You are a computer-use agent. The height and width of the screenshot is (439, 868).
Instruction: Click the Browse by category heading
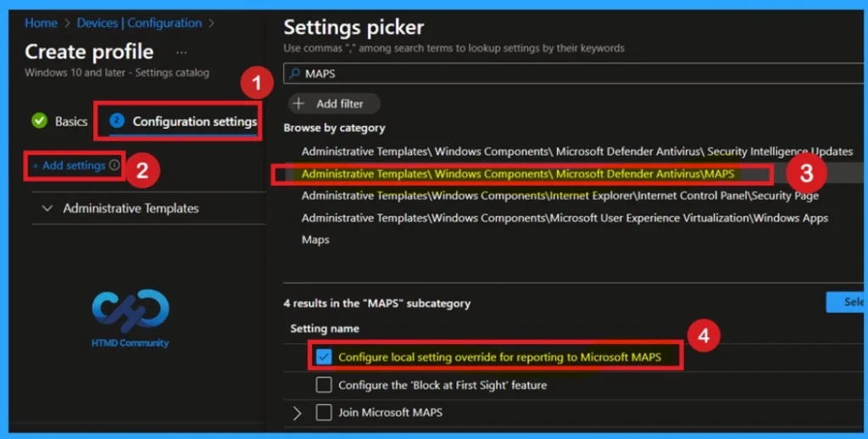(x=334, y=128)
